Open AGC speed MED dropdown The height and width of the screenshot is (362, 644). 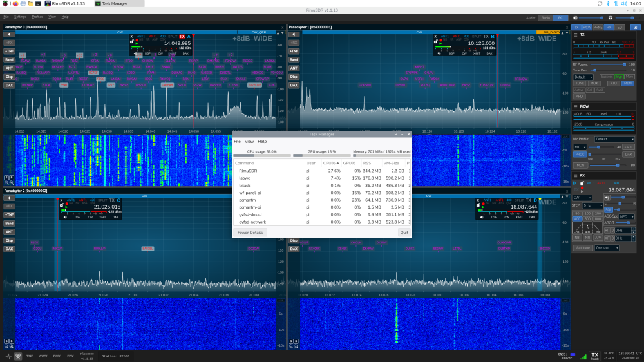click(x=627, y=216)
